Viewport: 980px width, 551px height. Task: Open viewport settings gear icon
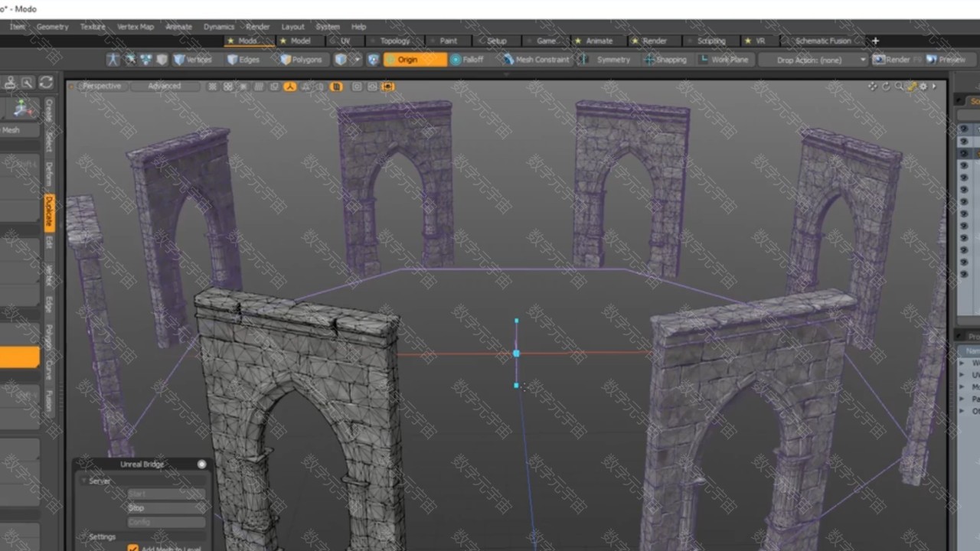click(x=923, y=86)
